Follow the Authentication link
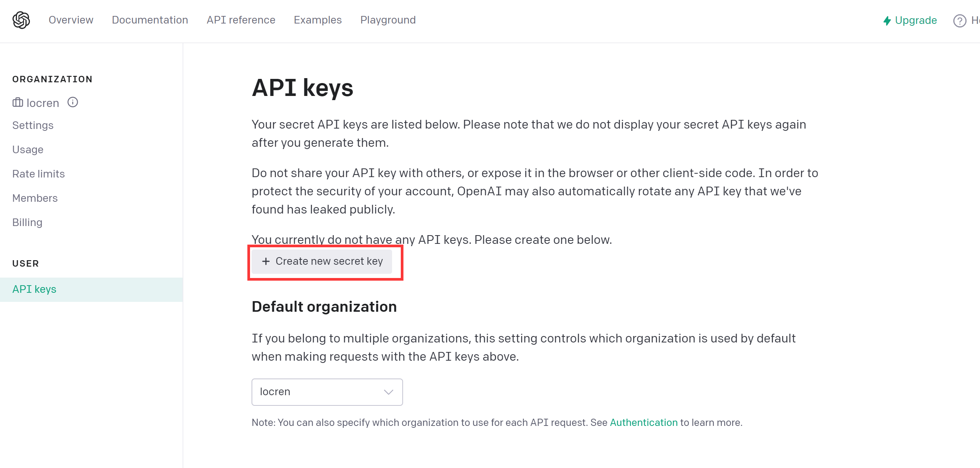 click(643, 422)
